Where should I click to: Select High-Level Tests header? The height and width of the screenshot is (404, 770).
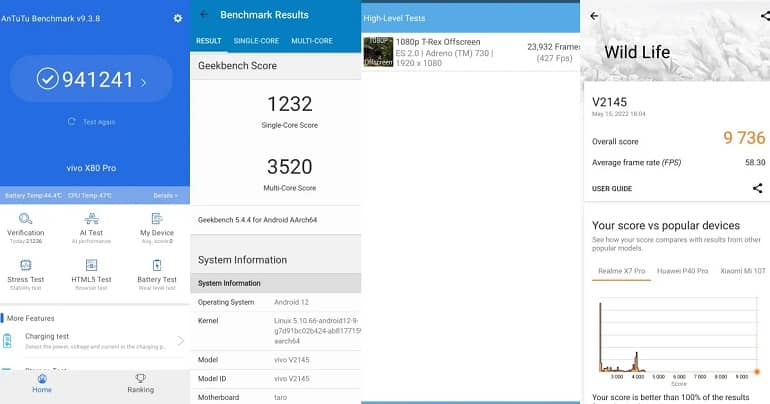pos(394,18)
